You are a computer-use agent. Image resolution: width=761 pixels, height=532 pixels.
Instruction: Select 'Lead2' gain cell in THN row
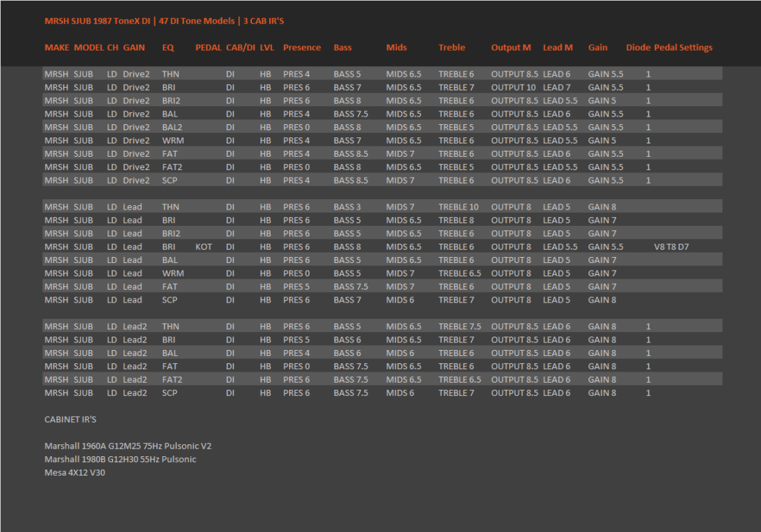tap(135, 327)
